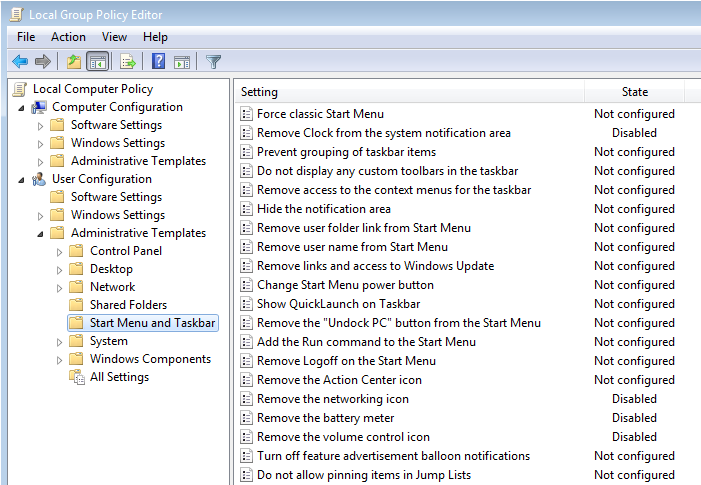Select Shared Folders in the tree
This screenshot has height=485, width=701.
128,305
